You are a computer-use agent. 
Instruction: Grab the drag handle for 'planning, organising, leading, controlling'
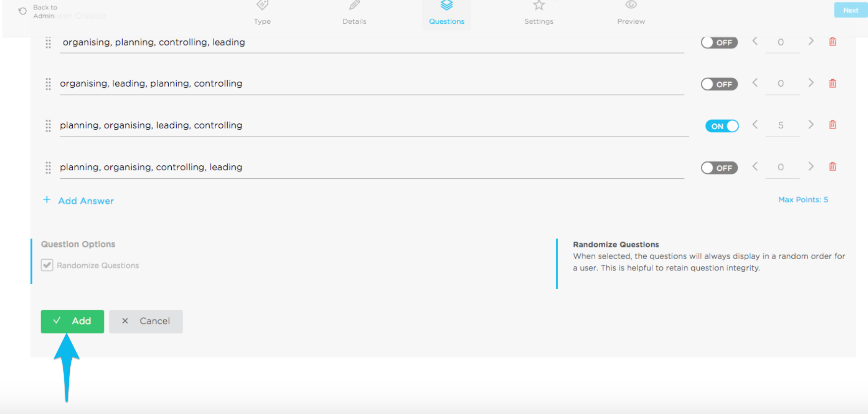48,126
